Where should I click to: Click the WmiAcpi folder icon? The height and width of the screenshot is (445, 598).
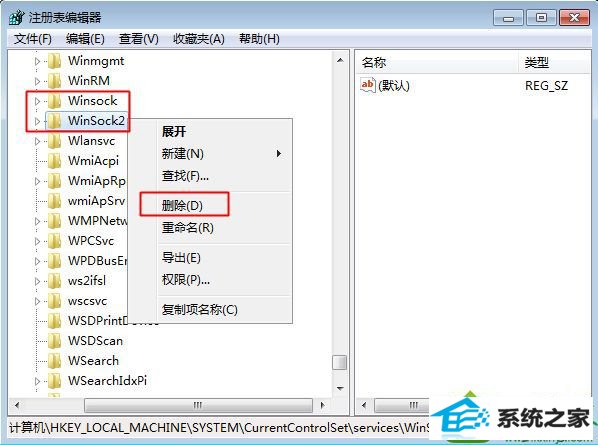point(54,161)
